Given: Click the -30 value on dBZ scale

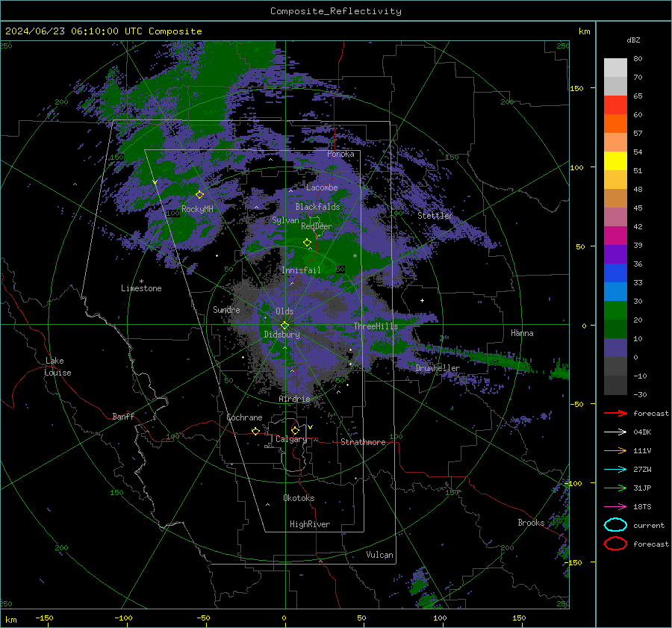Looking at the screenshot, I should click(640, 394).
